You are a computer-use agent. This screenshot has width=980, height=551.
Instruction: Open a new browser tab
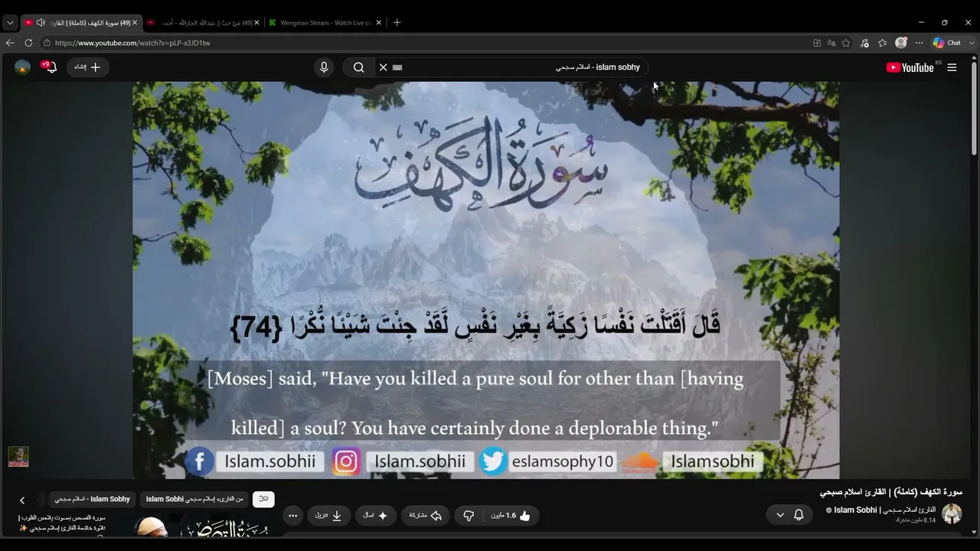click(x=397, y=22)
